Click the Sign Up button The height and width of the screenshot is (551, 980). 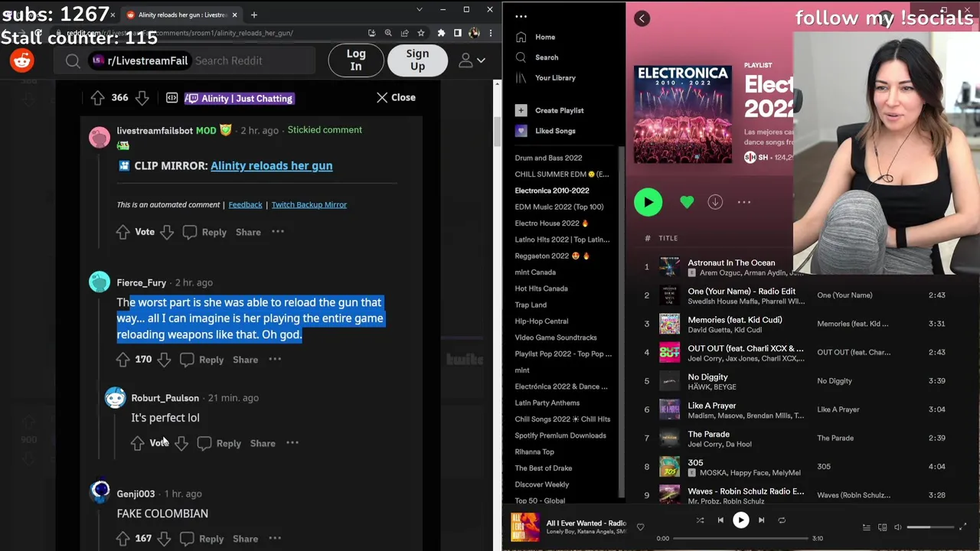click(417, 60)
